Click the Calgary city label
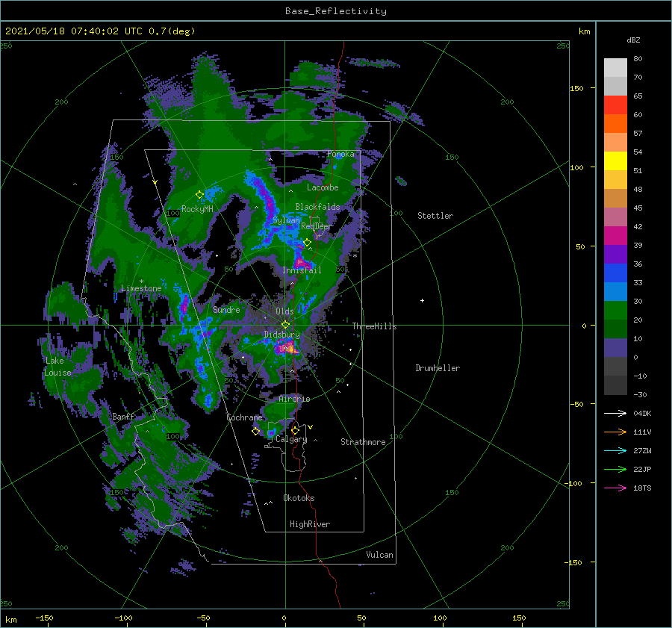Screen dimensions: 672x628 291,439
